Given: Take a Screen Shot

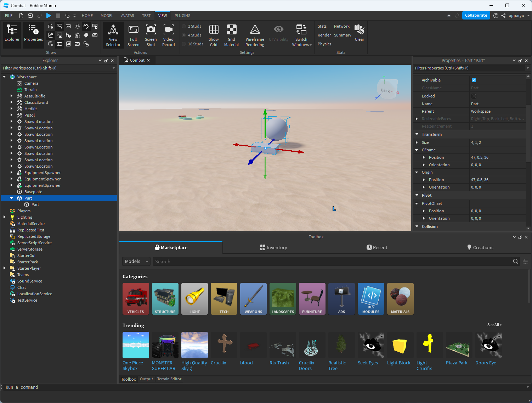Looking at the screenshot, I should tap(151, 35).
